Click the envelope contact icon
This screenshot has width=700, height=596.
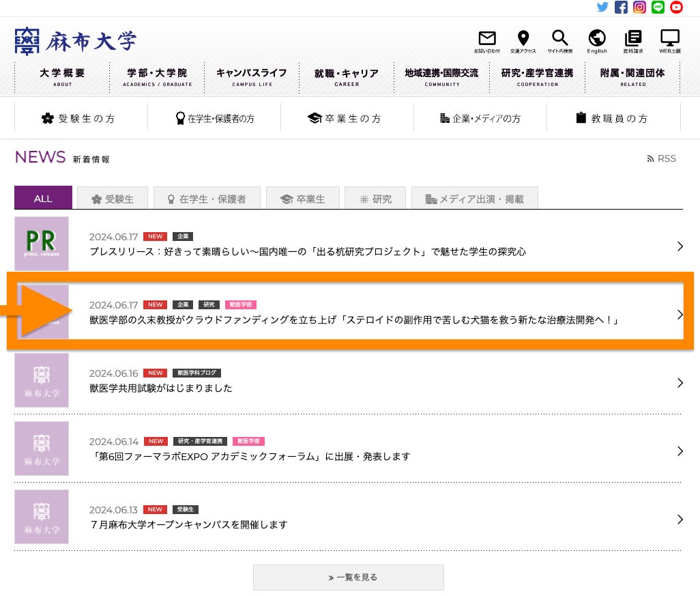click(x=487, y=41)
